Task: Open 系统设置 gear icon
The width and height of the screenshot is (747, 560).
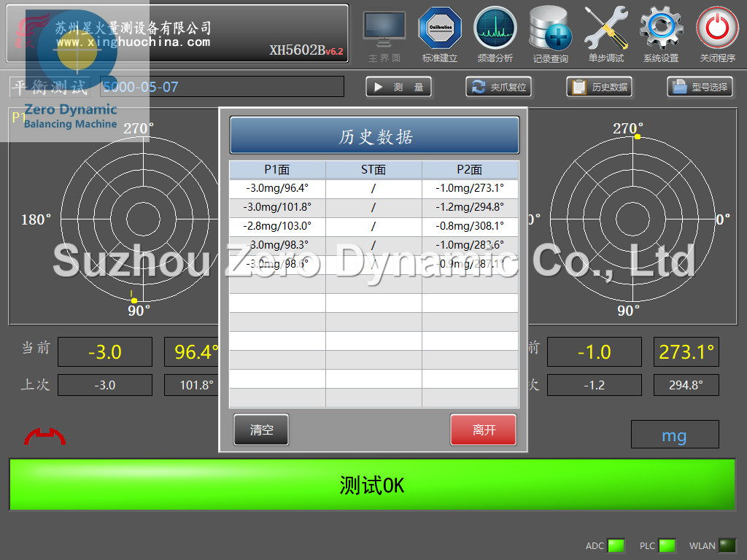Action: pyautogui.click(x=661, y=36)
